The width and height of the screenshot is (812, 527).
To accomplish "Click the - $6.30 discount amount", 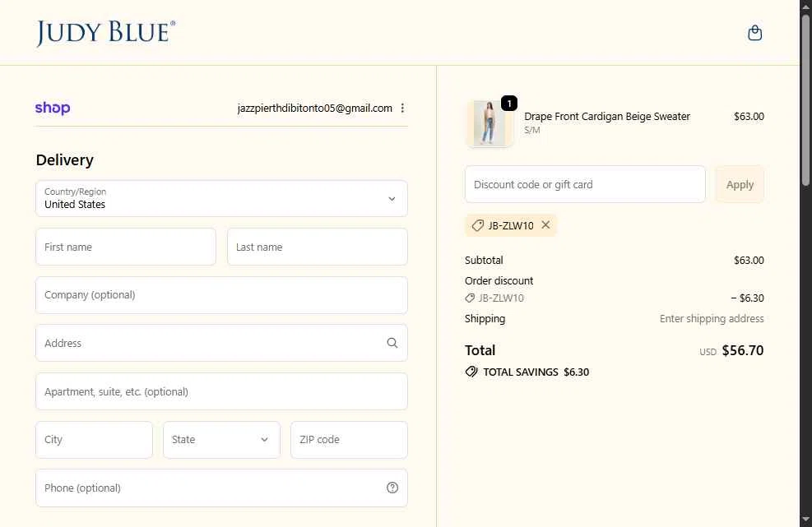I will point(747,298).
